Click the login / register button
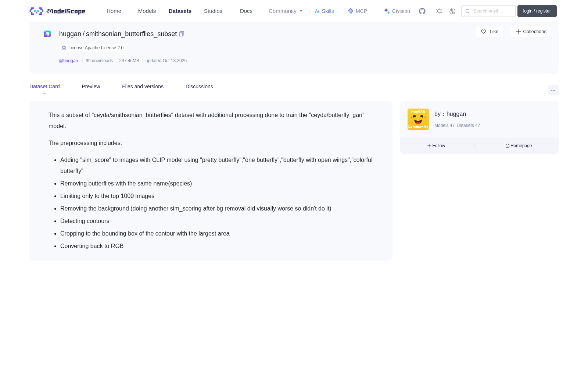This screenshot has height=368, width=588. tap(537, 11)
